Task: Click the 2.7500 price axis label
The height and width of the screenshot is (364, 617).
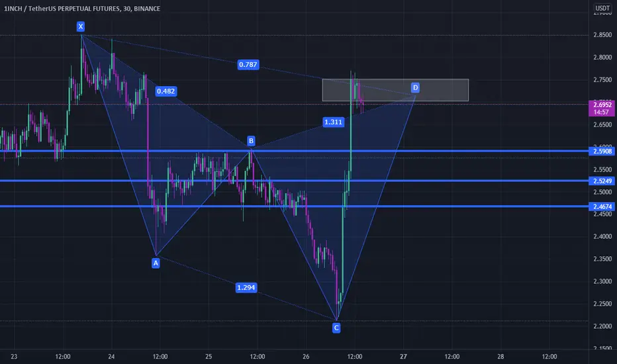Action: (x=602, y=79)
